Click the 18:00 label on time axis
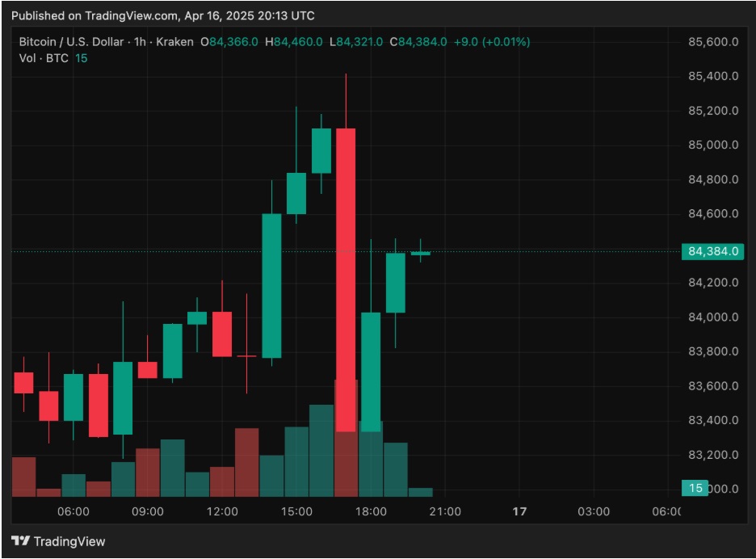756x559 pixels. [x=371, y=511]
